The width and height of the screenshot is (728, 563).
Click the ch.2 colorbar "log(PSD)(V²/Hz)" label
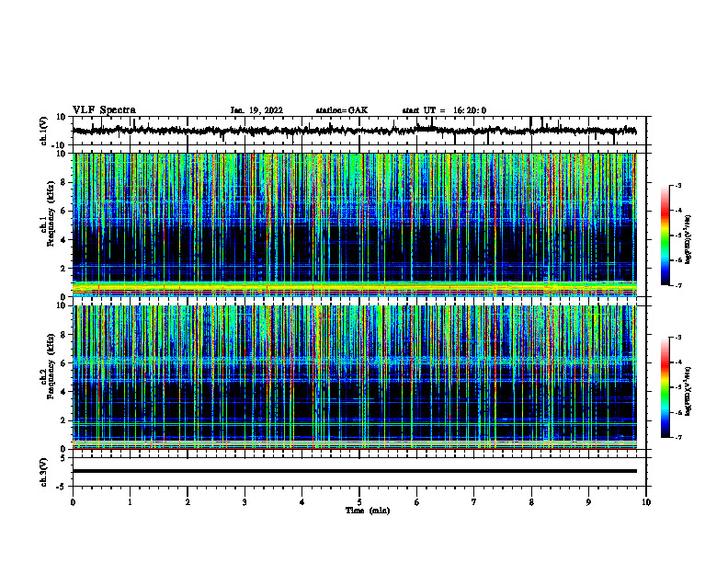(x=688, y=391)
